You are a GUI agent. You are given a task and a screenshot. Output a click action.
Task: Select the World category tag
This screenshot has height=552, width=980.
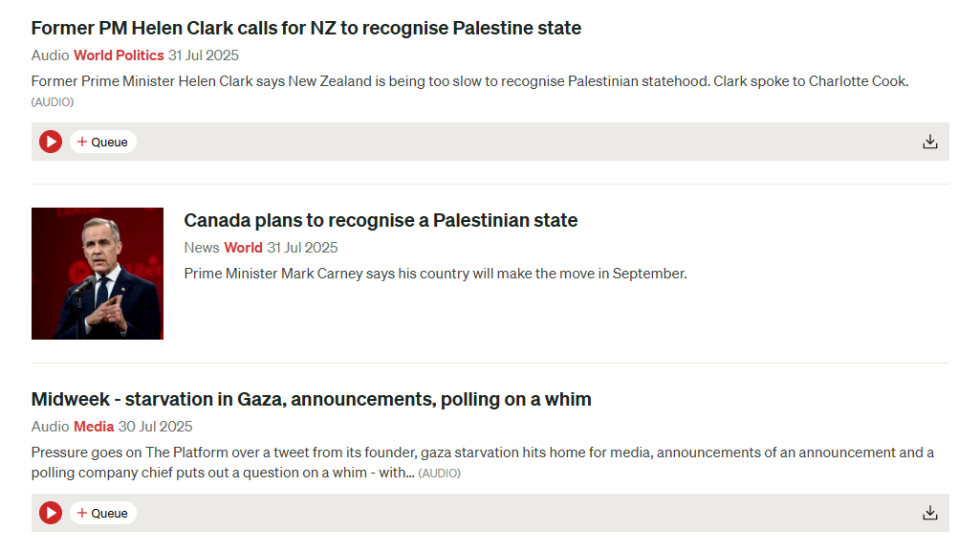coord(243,248)
